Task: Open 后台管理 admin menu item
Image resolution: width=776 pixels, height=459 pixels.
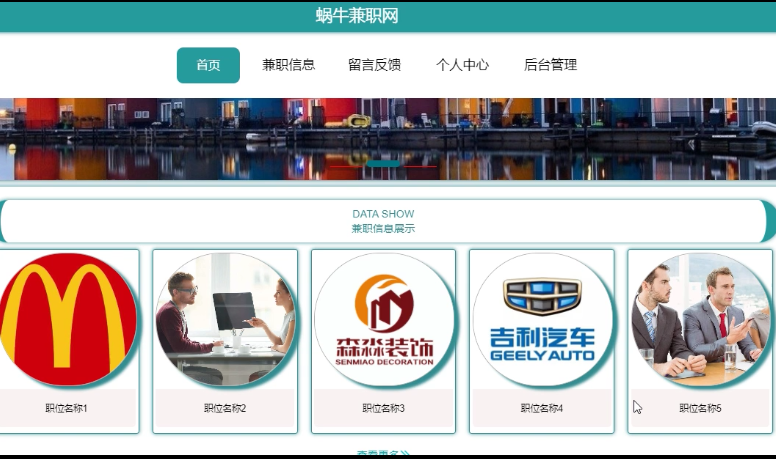Action: coord(550,65)
